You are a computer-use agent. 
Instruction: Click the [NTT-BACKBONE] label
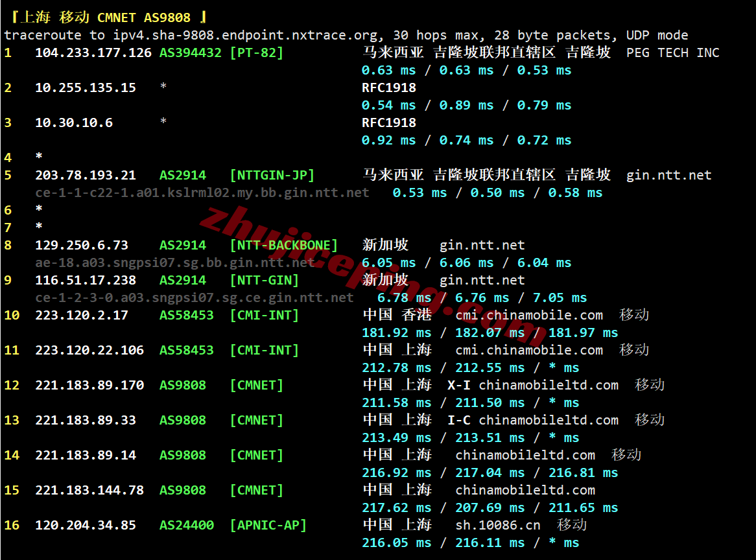(283, 245)
